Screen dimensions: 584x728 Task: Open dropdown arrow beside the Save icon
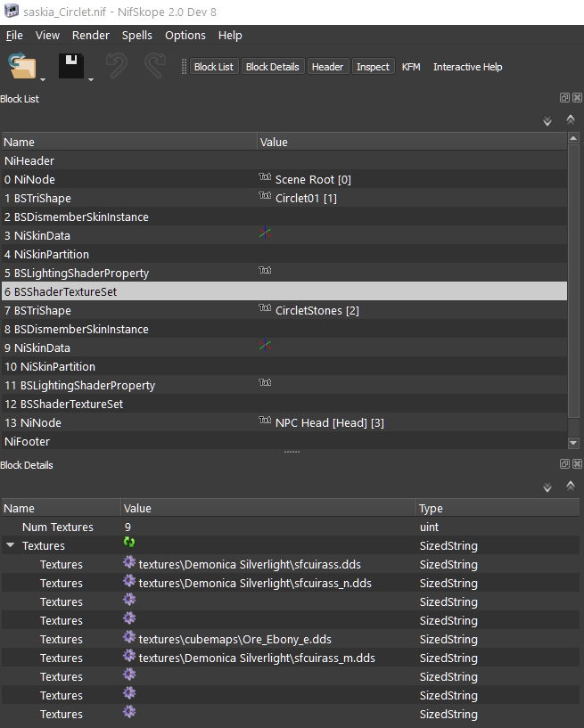click(x=92, y=79)
